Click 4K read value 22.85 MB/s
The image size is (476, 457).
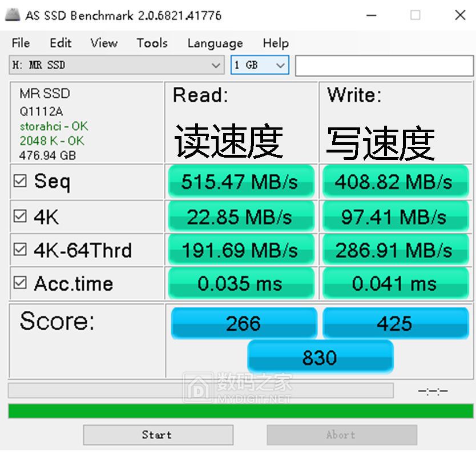point(241,217)
